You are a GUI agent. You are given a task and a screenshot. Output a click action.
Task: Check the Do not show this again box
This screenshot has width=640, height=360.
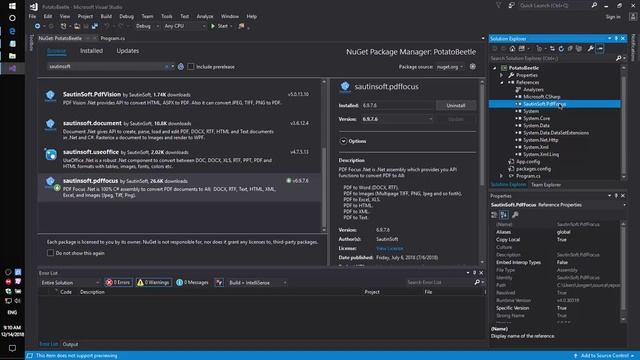[50, 253]
